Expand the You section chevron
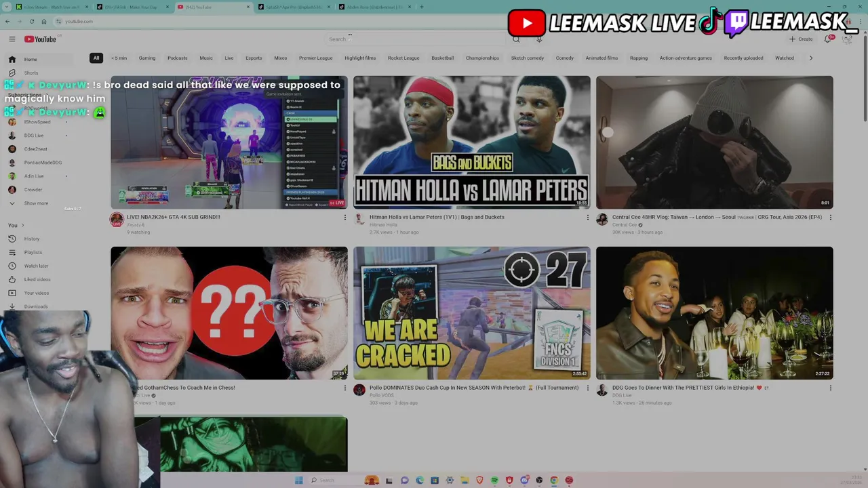The image size is (868, 488). (x=22, y=225)
